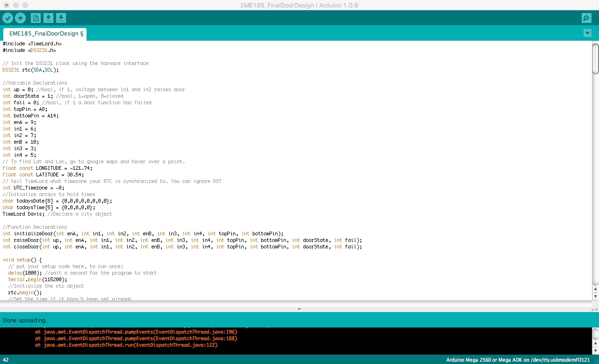This screenshot has height=364, width=599.
Task: Open the tab menu dropdown arrow
Action: [588, 33]
